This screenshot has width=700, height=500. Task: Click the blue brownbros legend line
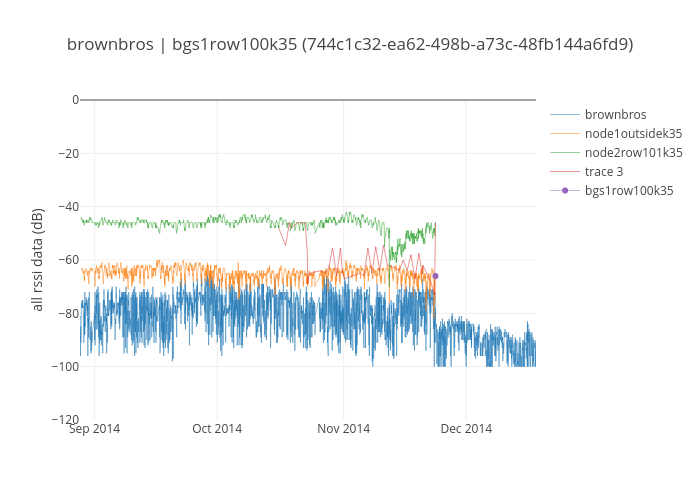coord(565,114)
